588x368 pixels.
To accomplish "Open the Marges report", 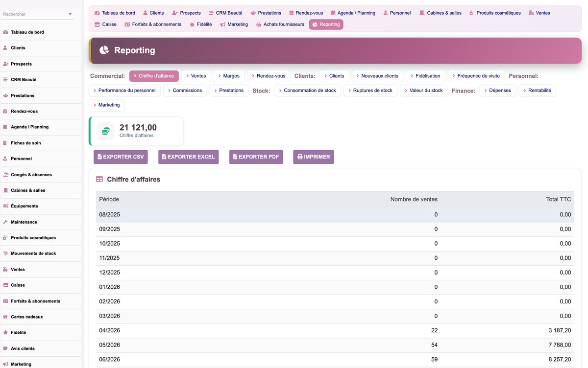I will [229, 76].
